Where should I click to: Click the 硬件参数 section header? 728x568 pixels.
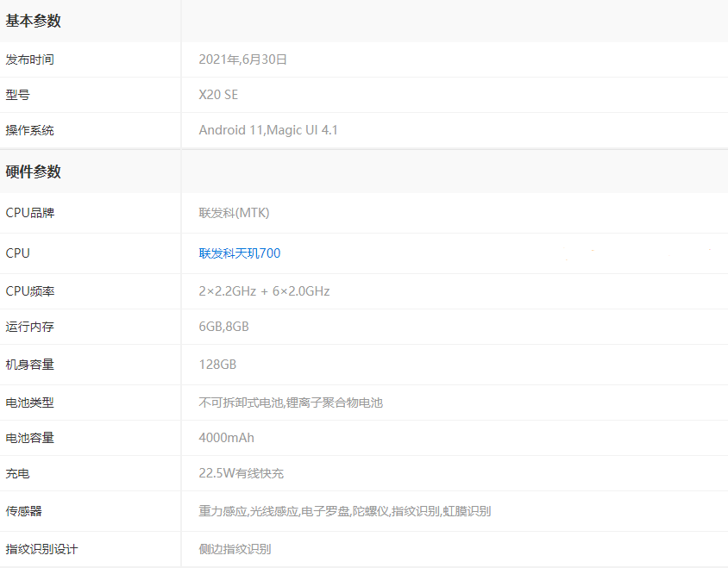[x=34, y=172]
